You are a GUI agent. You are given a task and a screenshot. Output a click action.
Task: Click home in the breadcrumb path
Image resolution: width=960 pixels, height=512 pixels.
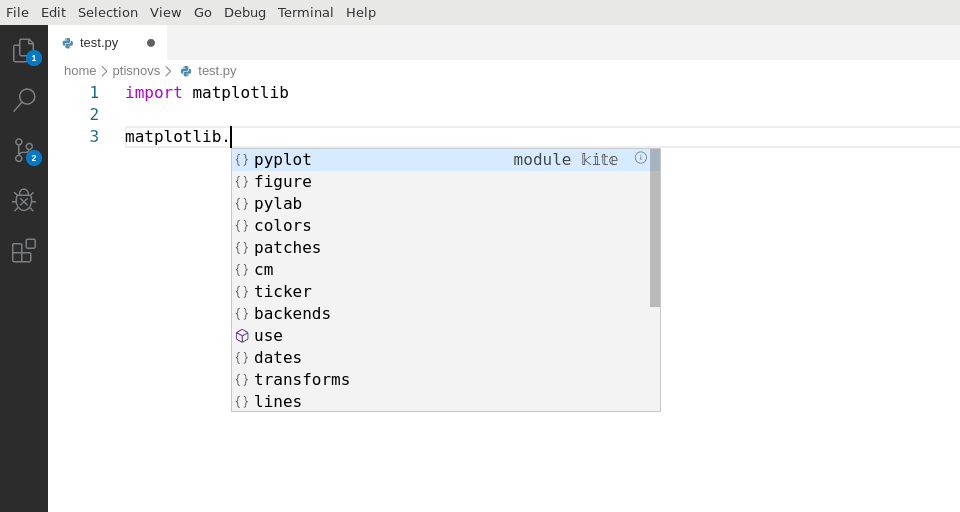pyautogui.click(x=80, y=71)
